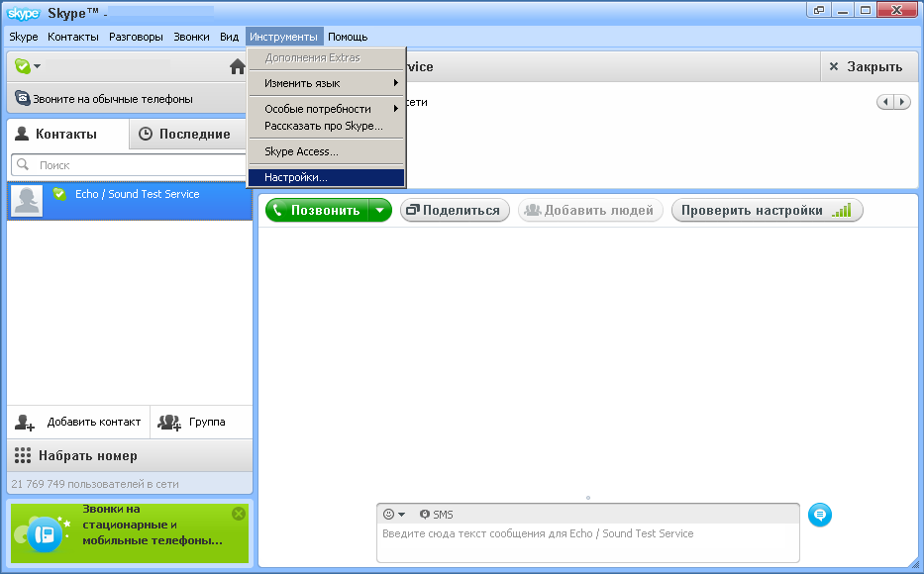
Task: Go to Skype Home via house icon
Action: tap(237, 66)
